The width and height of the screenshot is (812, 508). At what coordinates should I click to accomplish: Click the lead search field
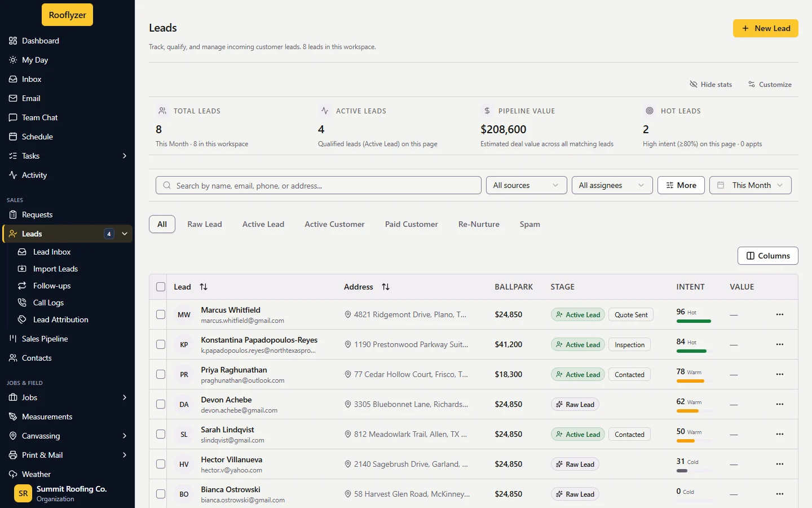coord(319,185)
